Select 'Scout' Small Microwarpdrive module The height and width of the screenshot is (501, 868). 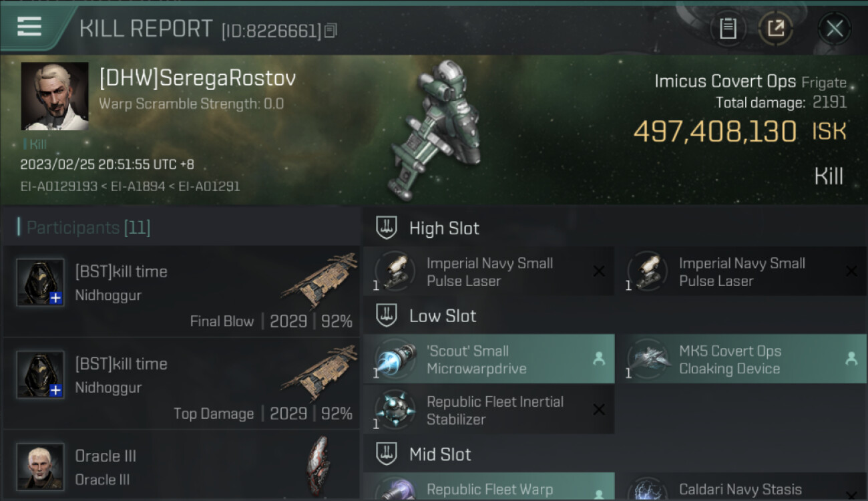pos(489,359)
